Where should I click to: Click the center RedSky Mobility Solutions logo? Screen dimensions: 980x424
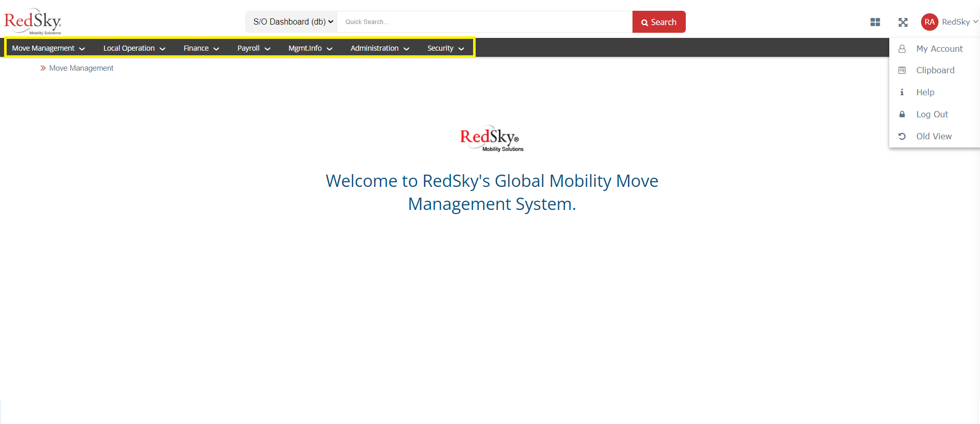[x=492, y=138]
